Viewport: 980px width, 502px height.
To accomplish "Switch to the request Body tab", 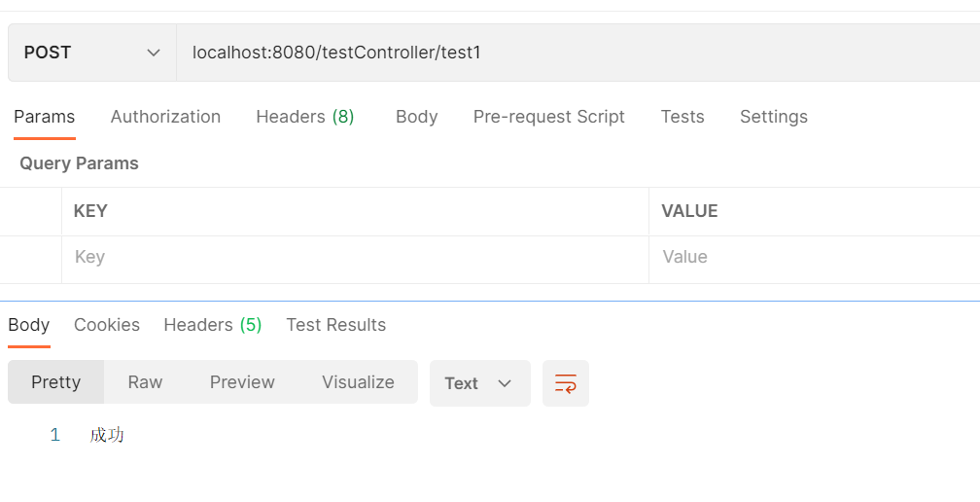I will point(417,117).
